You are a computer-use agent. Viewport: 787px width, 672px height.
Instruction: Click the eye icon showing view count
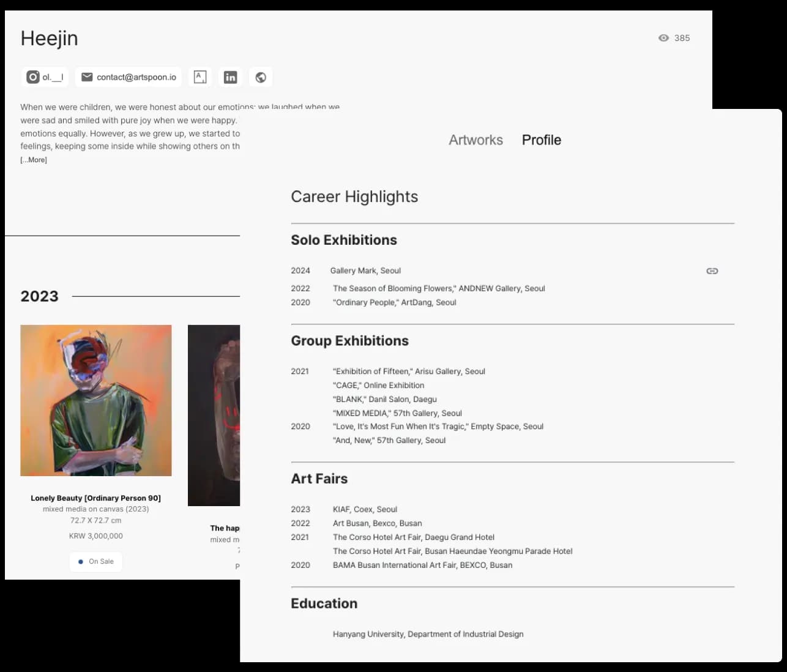pyautogui.click(x=663, y=38)
